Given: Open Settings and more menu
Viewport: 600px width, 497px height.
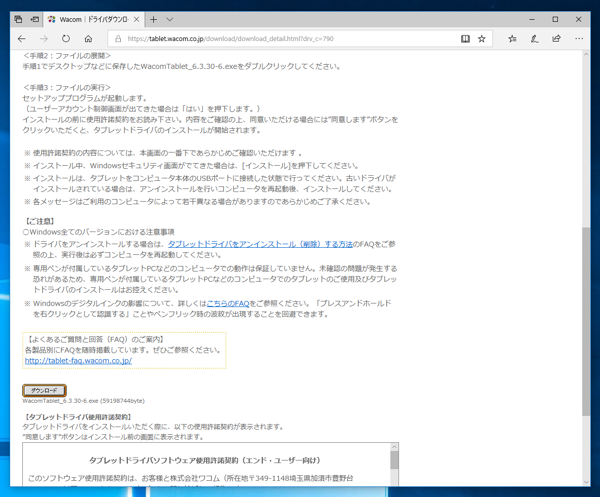Looking at the screenshot, I should tap(579, 39).
